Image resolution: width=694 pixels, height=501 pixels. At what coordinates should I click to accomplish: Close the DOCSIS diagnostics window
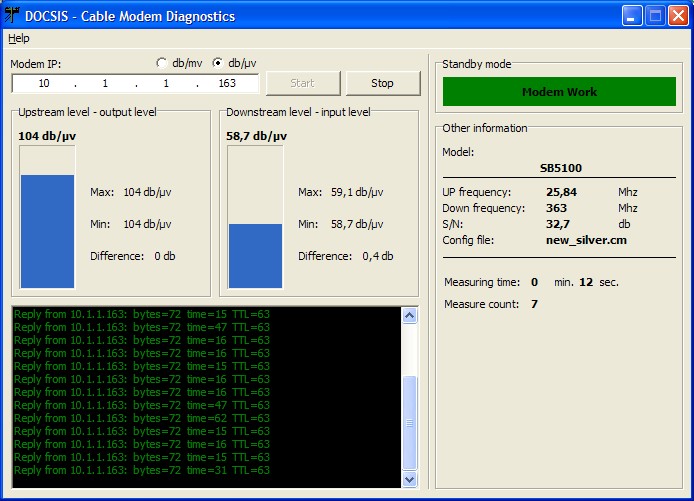click(x=678, y=16)
